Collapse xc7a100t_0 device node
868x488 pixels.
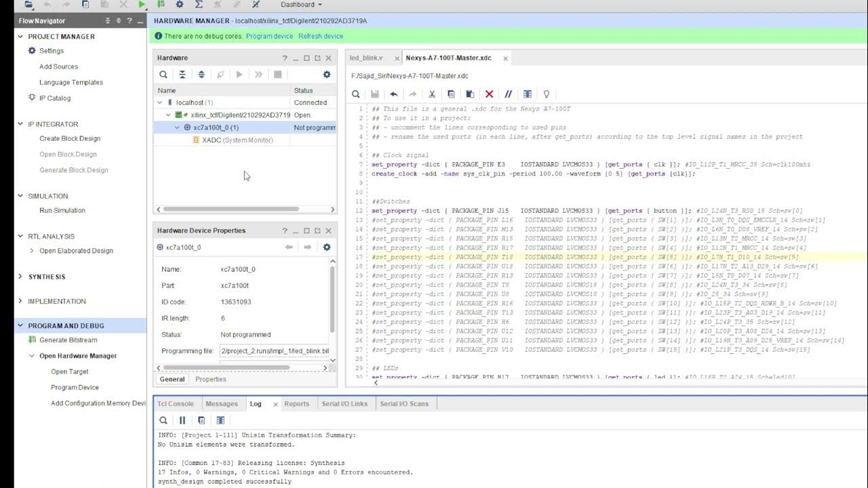tap(177, 127)
